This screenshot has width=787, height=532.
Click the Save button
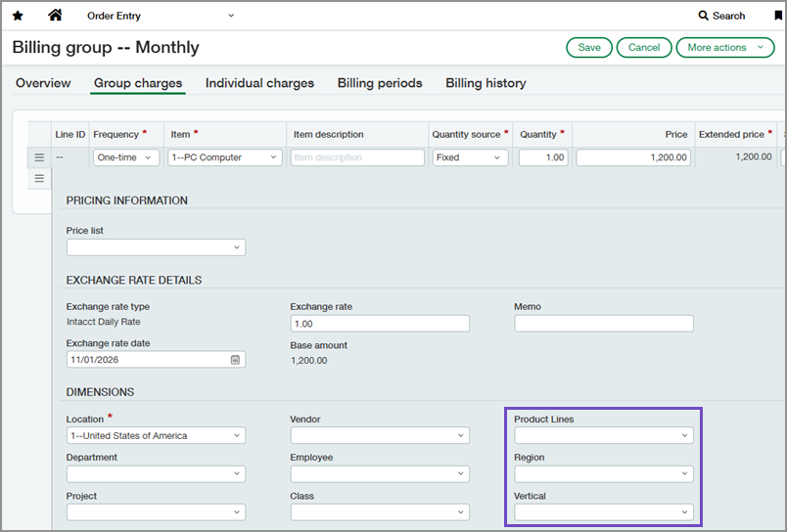click(x=589, y=48)
